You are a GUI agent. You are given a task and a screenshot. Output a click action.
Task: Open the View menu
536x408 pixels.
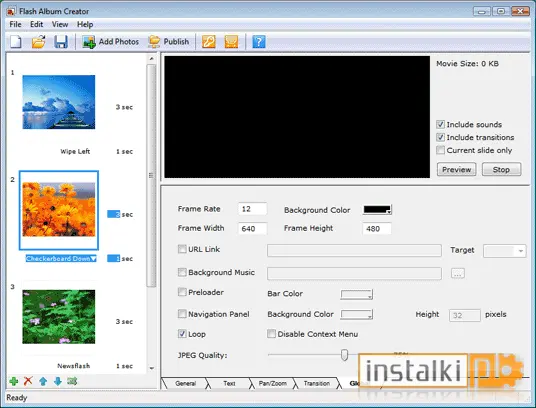point(60,24)
